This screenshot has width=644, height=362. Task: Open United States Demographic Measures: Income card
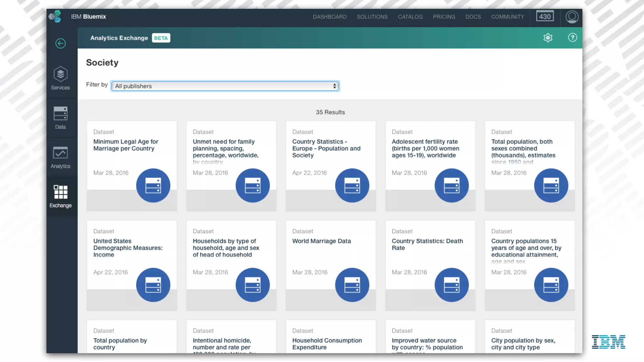point(128,248)
